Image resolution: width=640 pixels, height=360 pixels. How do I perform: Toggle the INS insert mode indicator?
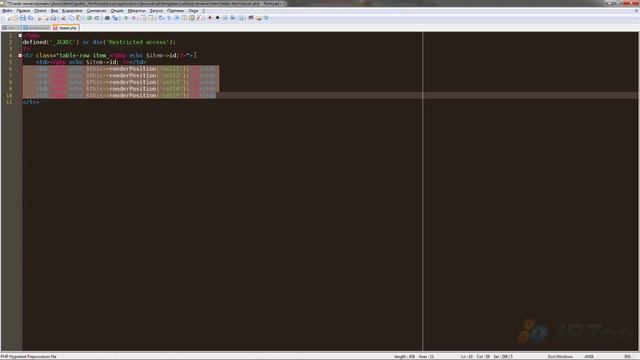pyautogui.click(x=627, y=357)
